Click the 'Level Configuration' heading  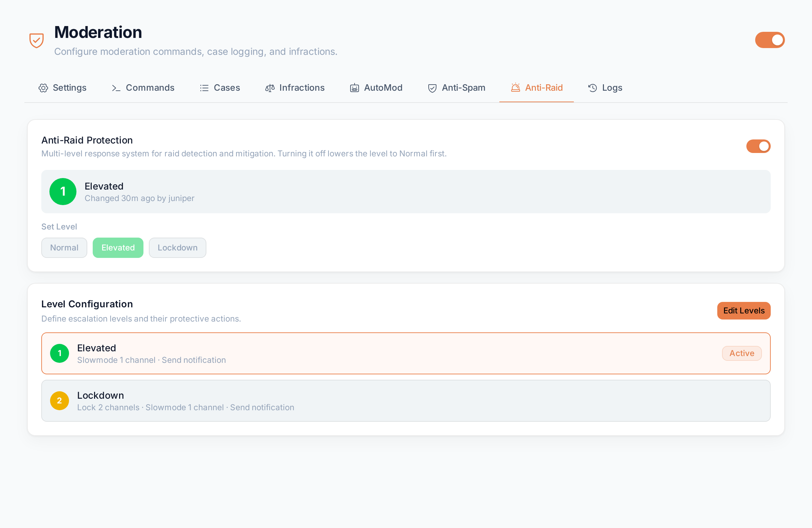pyautogui.click(x=87, y=304)
